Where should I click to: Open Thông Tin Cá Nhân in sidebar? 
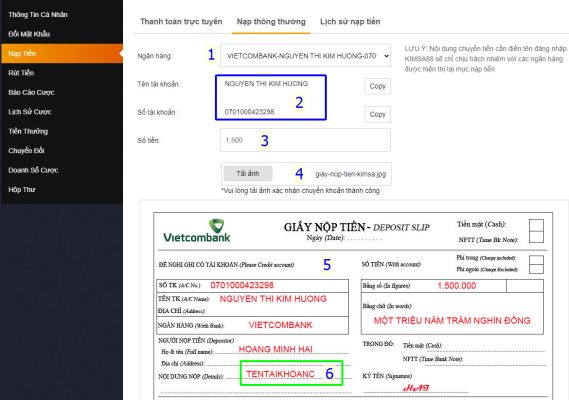(38, 15)
